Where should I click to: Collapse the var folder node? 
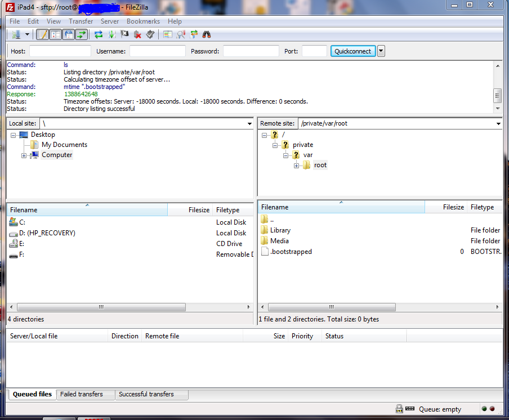coord(285,155)
